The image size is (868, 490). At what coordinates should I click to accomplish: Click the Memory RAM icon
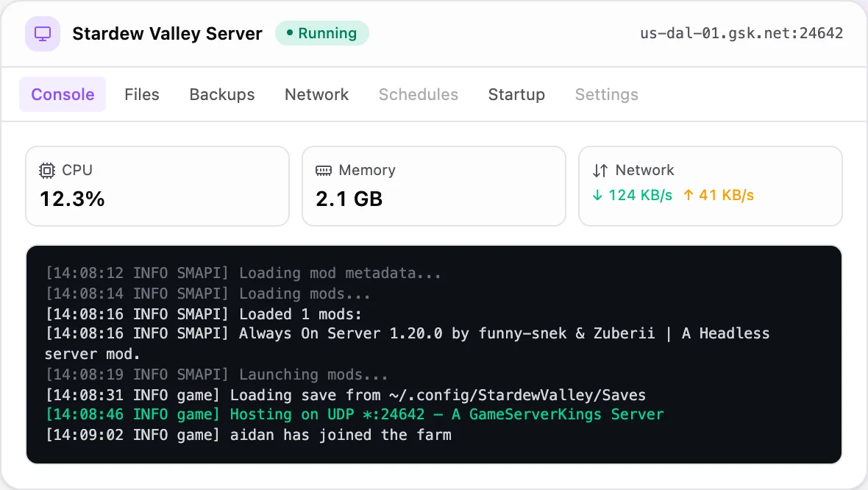click(x=323, y=171)
